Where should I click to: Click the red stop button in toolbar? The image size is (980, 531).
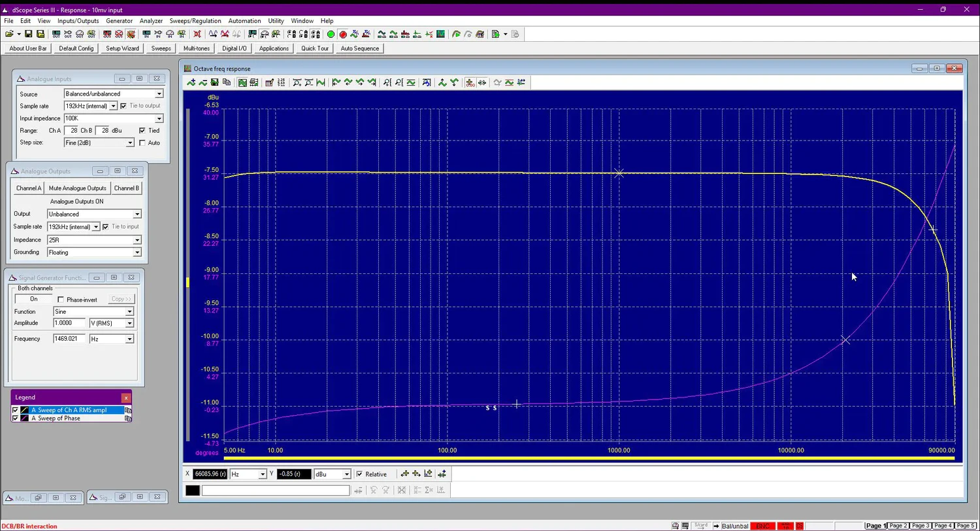pos(342,35)
